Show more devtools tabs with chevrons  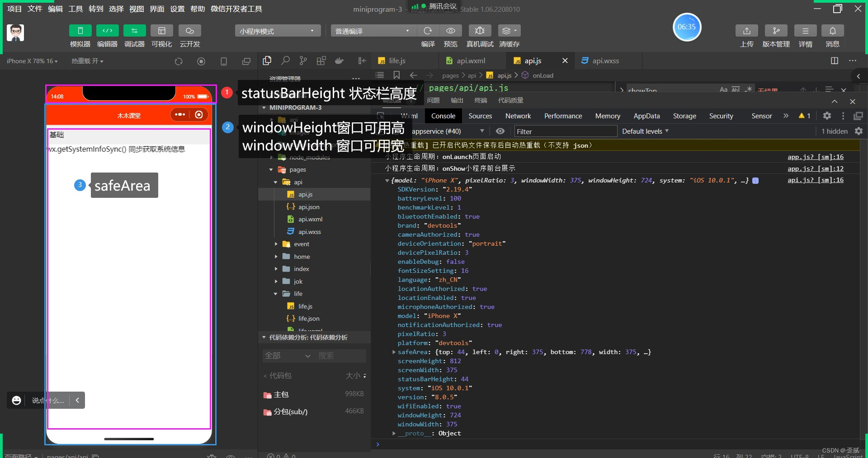(786, 116)
